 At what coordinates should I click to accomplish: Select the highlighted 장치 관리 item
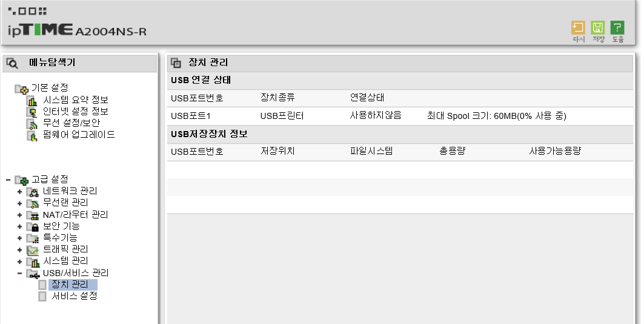[x=73, y=285]
